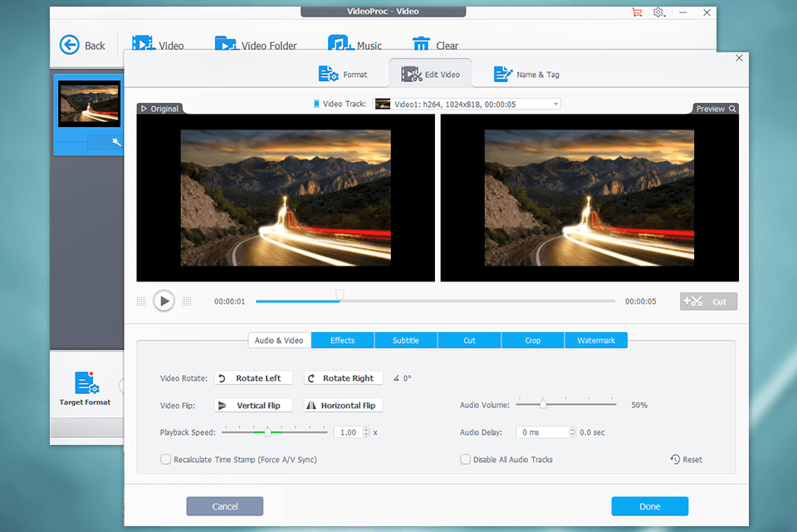This screenshot has width=797, height=532.
Task: Open the Watermark tab
Action: click(x=596, y=339)
